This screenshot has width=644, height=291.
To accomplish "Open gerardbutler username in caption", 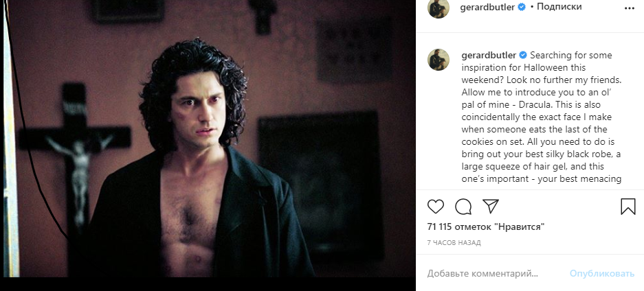I will click(489, 56).
